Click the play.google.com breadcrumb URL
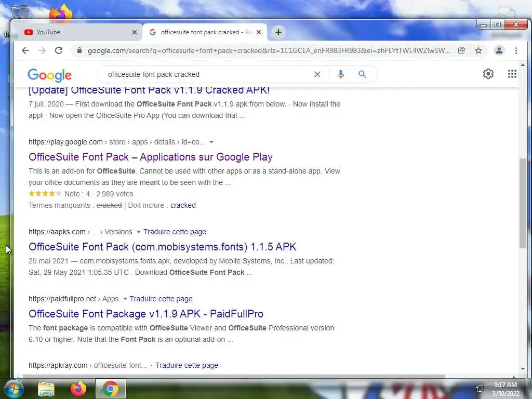 tap(117, 142)
